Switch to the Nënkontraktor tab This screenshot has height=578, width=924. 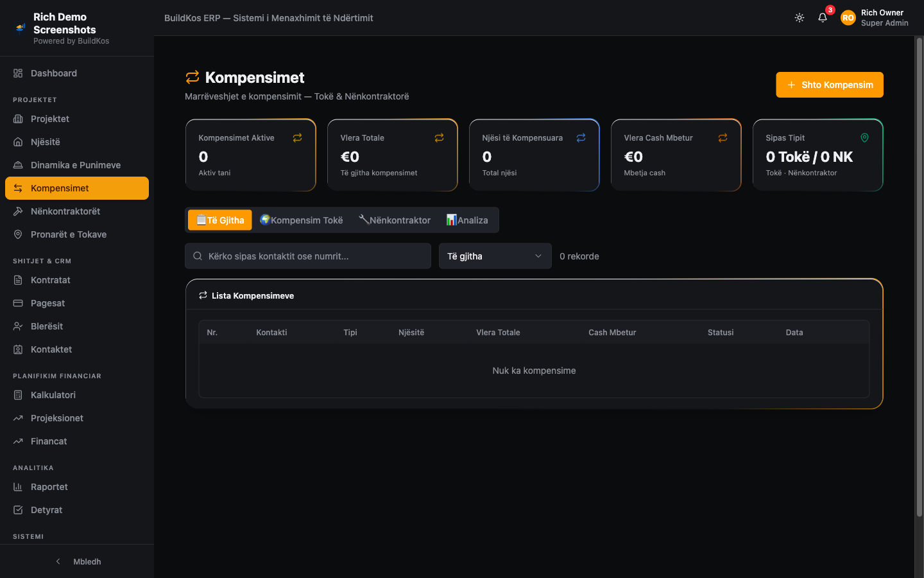395,220
